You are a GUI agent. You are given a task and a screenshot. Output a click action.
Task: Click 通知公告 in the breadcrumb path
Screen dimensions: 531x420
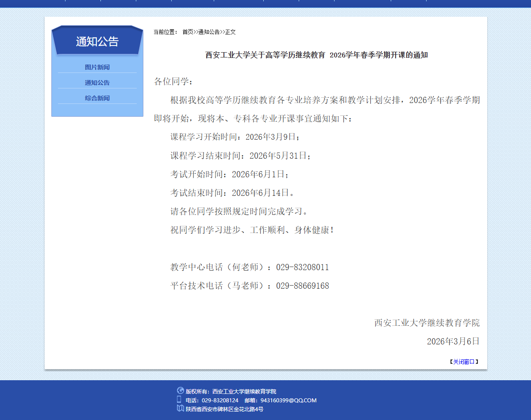coord(209,32)
